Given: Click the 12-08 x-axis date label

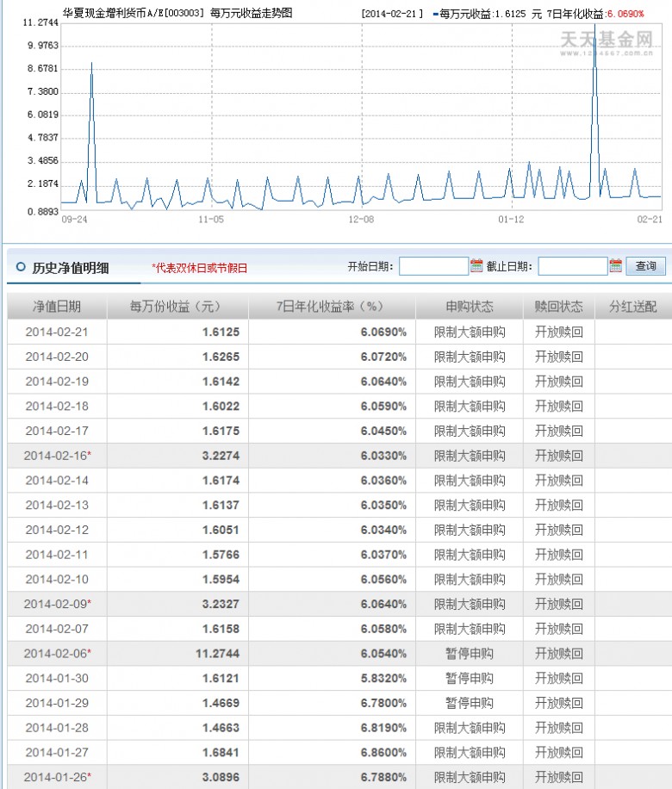Looking at the screenshot, I should click(361, 220).
